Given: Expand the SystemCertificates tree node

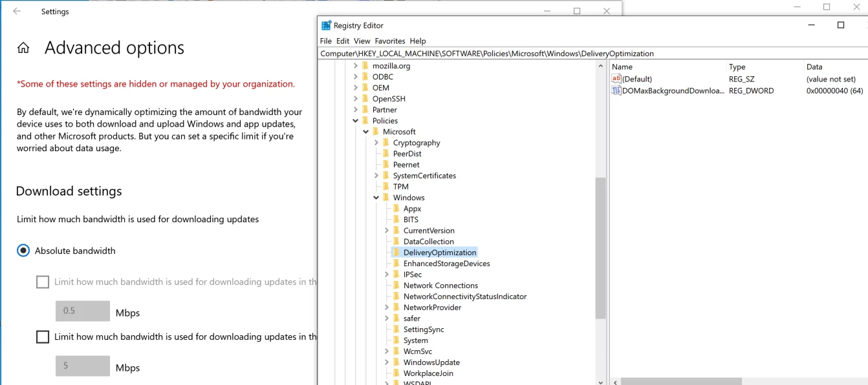Looking at the screenshot, I should tap(376, 176).
